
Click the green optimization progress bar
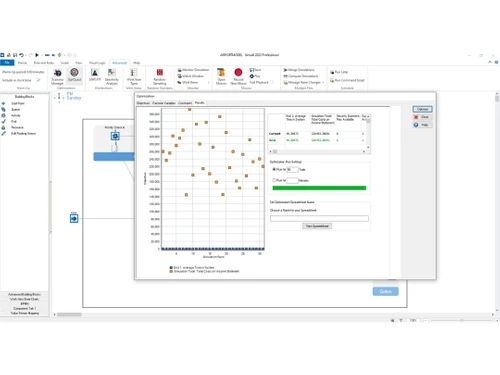pos(319,188)
